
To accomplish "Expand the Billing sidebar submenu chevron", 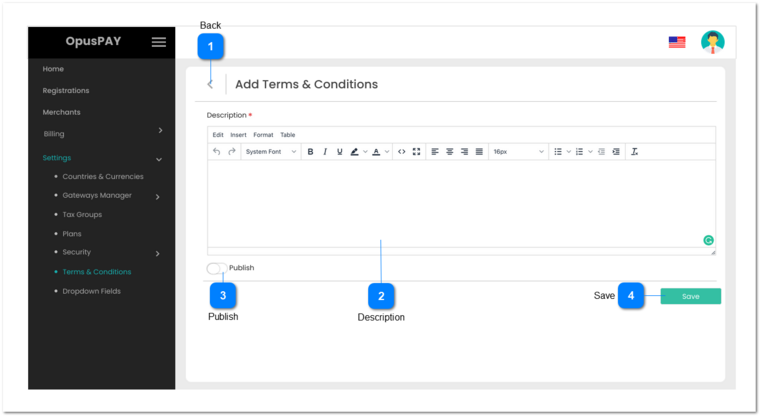I will click(x=160, y=131).
